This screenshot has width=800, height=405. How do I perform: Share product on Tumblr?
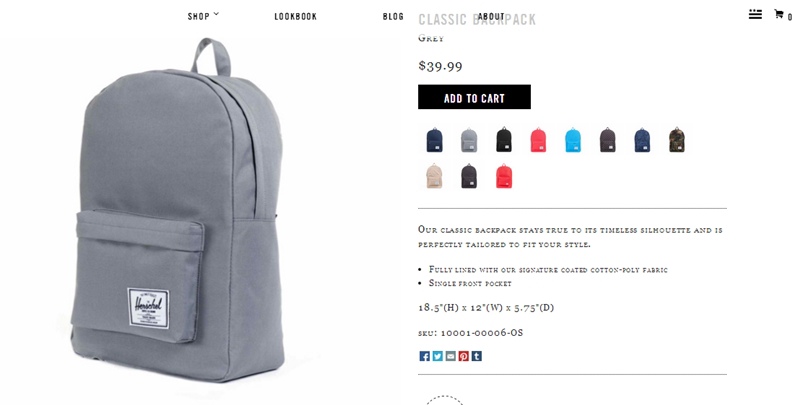point(477,356)
